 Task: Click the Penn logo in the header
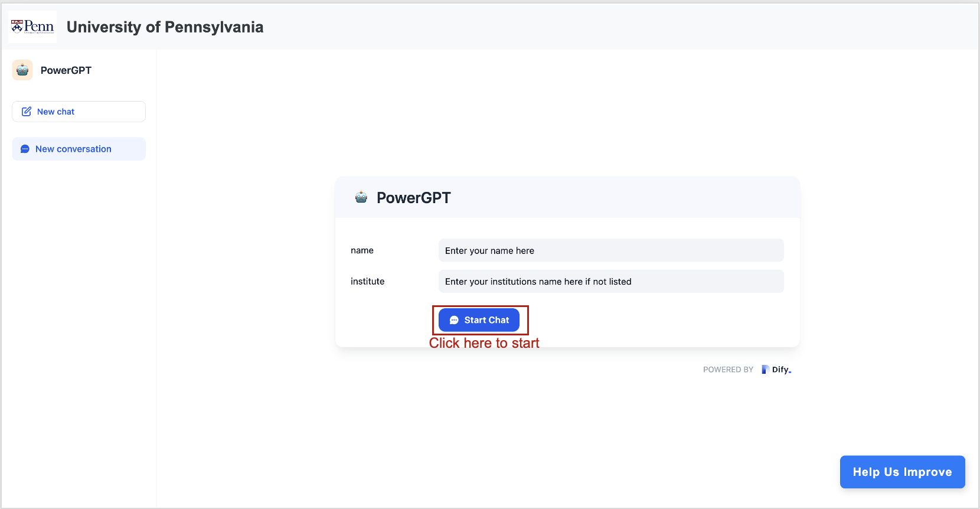[x=32, y=27]
